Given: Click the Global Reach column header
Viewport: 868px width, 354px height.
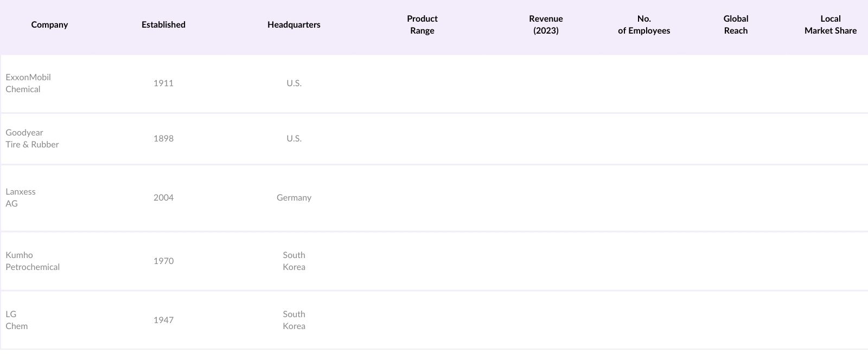Looking at the screenshot, I should (736, 25).
